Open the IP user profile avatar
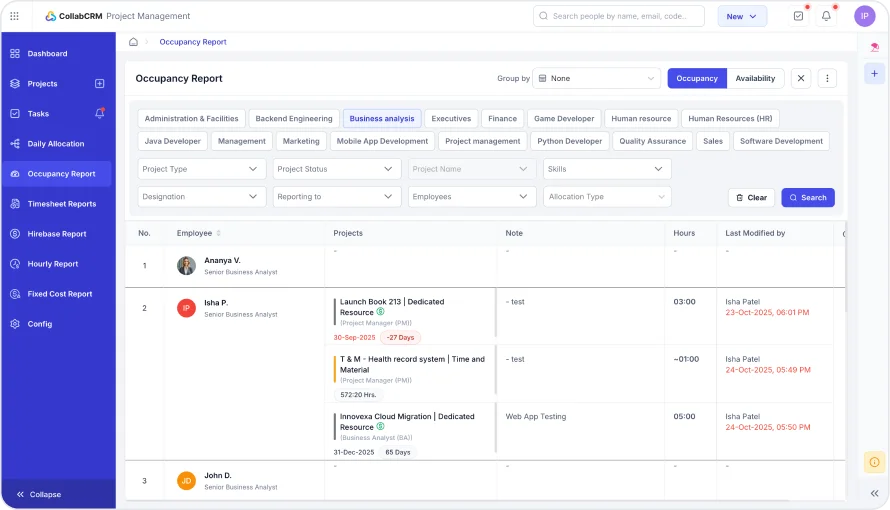The width and height of the screenshot is (890, 510). coord(864,16)
